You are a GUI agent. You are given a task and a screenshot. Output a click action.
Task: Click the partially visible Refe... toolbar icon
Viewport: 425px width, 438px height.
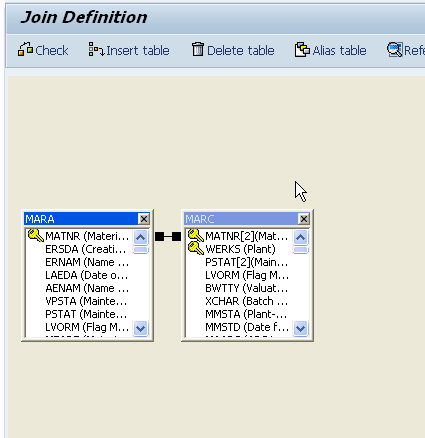point(395,50)
